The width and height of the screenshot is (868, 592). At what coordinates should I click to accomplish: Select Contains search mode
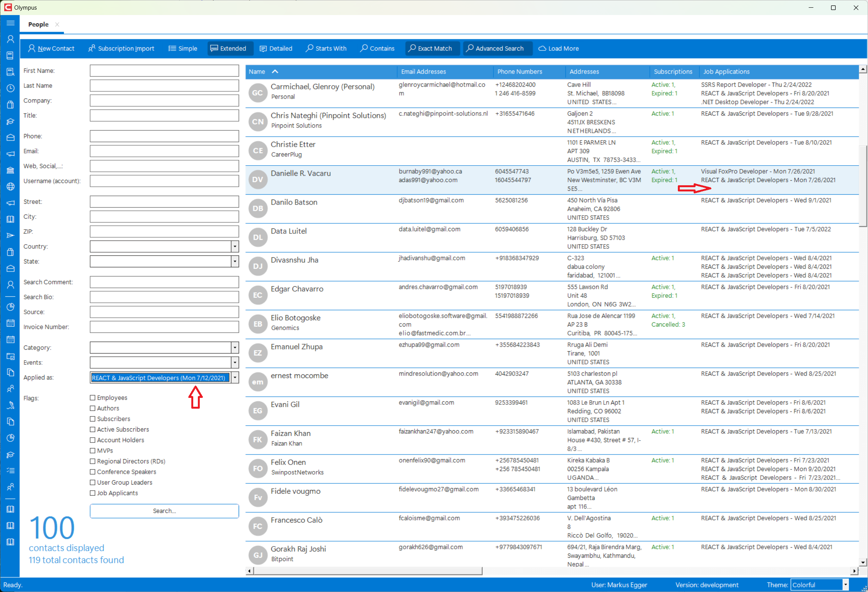point(377,49)
